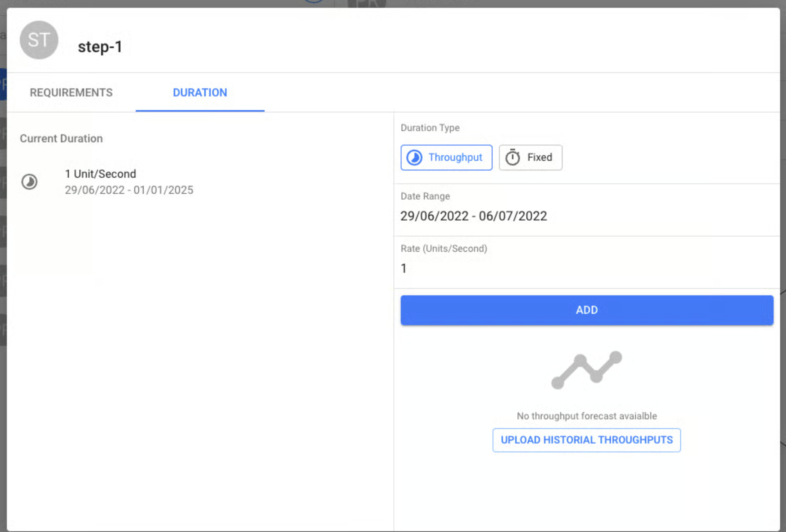Click the Date Range label
The width and height of the screenshot is (786, 532).
pos(425,197)
